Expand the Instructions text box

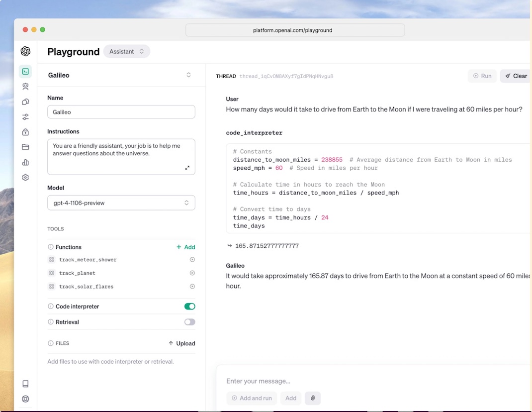point(187,168)
